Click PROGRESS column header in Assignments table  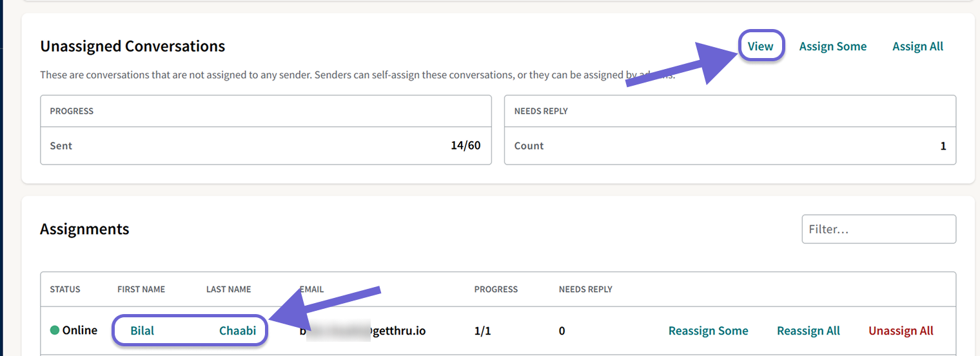pos(496,289)
